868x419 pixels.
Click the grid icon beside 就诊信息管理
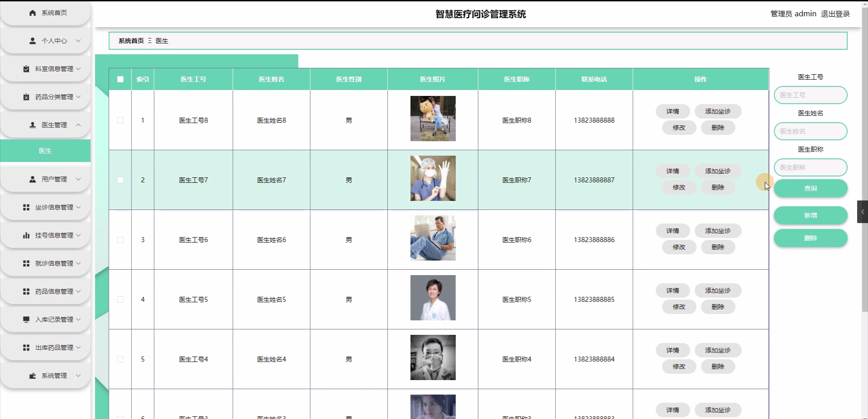pos(26,263)
